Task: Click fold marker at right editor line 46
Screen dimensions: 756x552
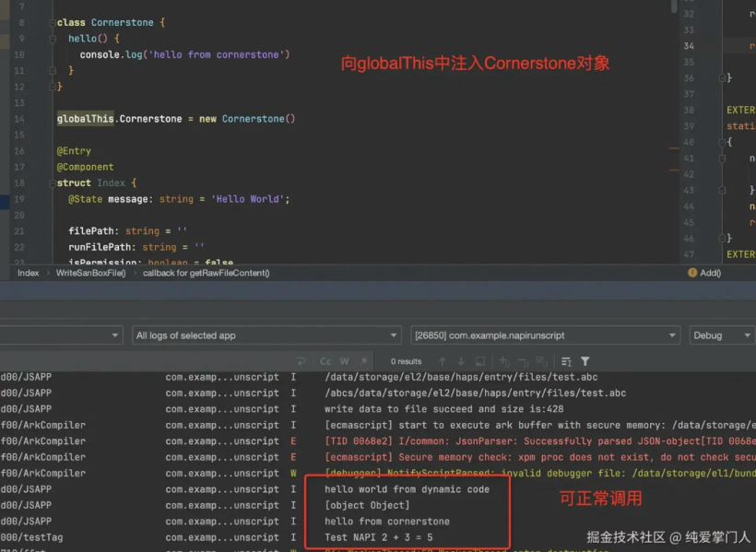Action: pyautogui.click(x=722, y=239)
